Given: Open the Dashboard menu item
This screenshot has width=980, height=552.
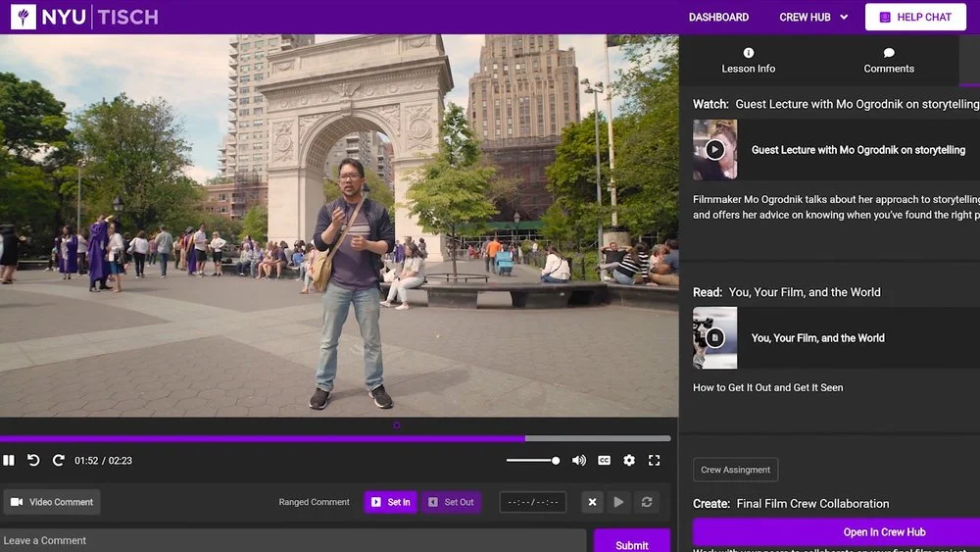Looking at the screenshot, I should pos(718,18).
